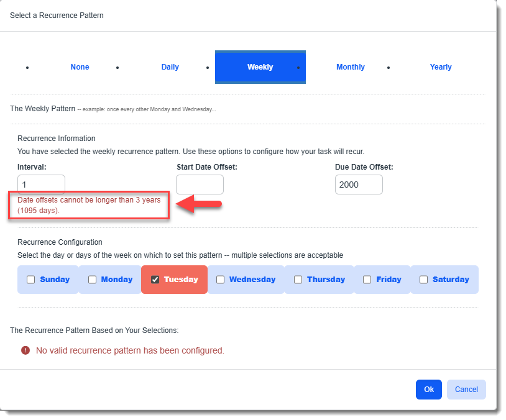Select the None recurrence tab

[x=80, y=67]
